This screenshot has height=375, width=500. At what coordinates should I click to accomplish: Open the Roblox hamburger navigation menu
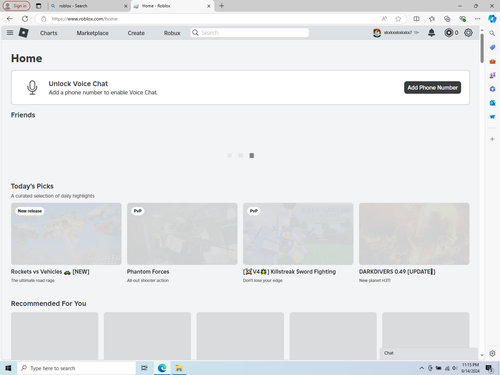point(10,33)
